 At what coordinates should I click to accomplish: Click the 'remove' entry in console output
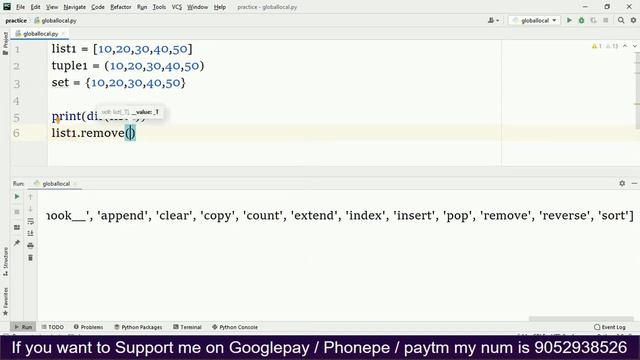click(506, 216)
